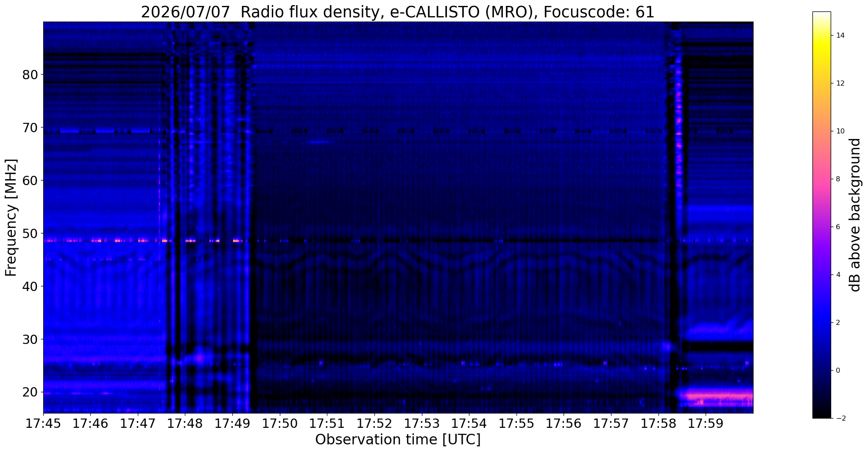The width and height of the screenshot is (868, 452).
Task: Click the colorbar at the 14 dB level
Action: 821,36
